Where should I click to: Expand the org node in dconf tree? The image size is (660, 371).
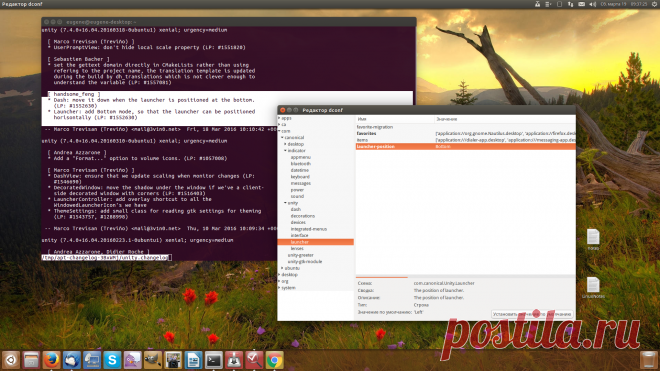pos(279,281)
